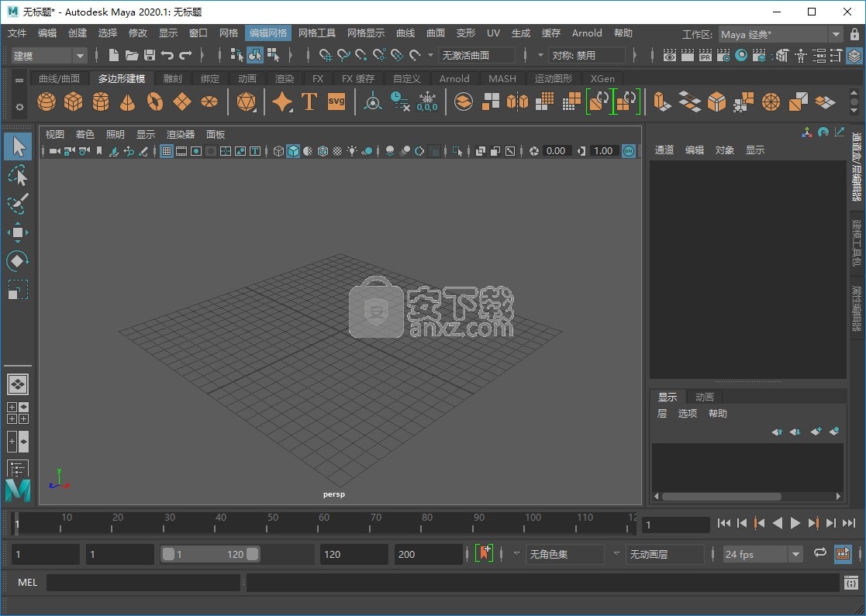Image resolution: width=866 pixels, height=616 pixels.
Task: Click the new scene icon
Action: coord(114,55)
